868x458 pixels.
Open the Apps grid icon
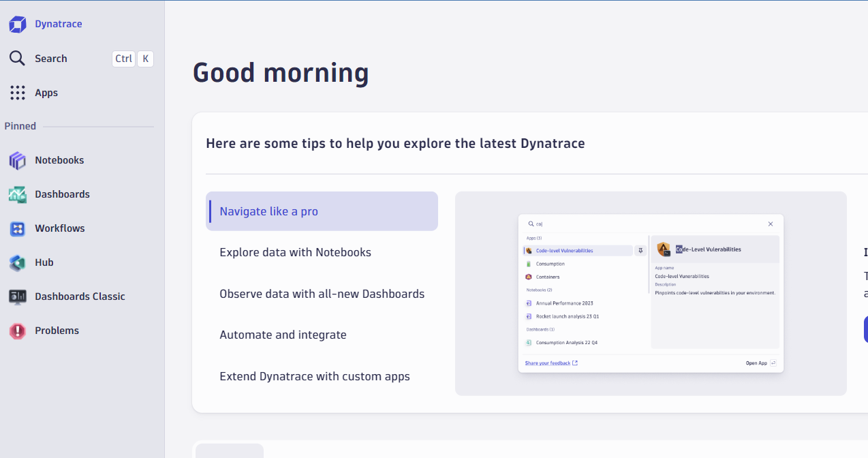(17, 93)
